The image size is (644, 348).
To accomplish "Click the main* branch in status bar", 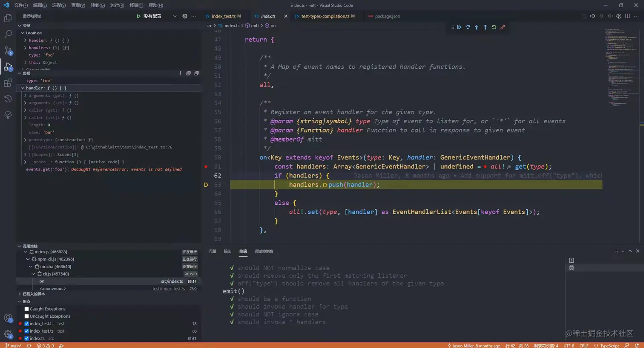I will [x=13, y=345].
